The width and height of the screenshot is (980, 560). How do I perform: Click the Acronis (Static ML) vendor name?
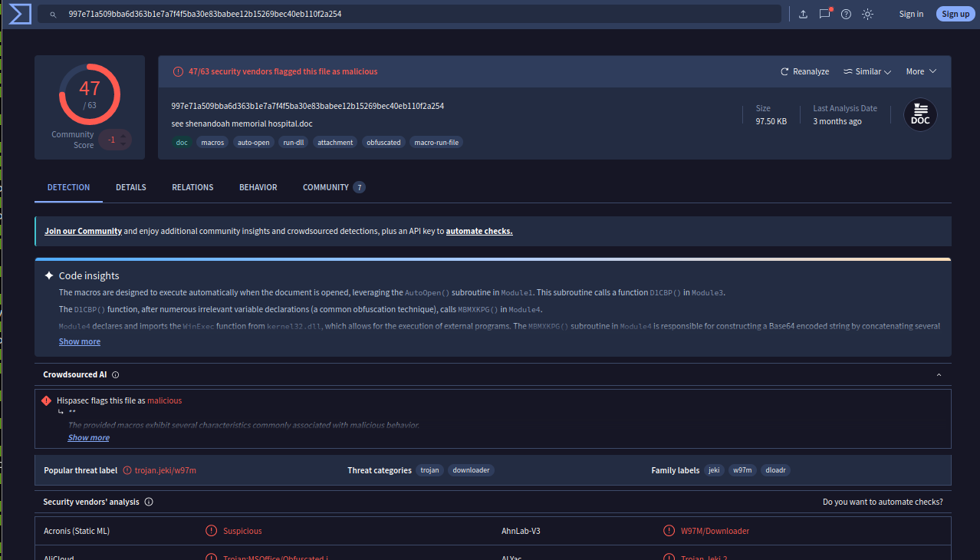pos(77,531)
